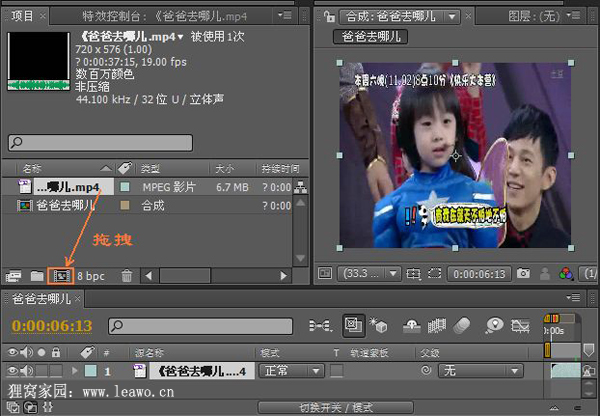Viewport: 600px width, 416px height.
Task: Mute layer 1 audio speaker toggle
Action: click(x=26, y=370)
